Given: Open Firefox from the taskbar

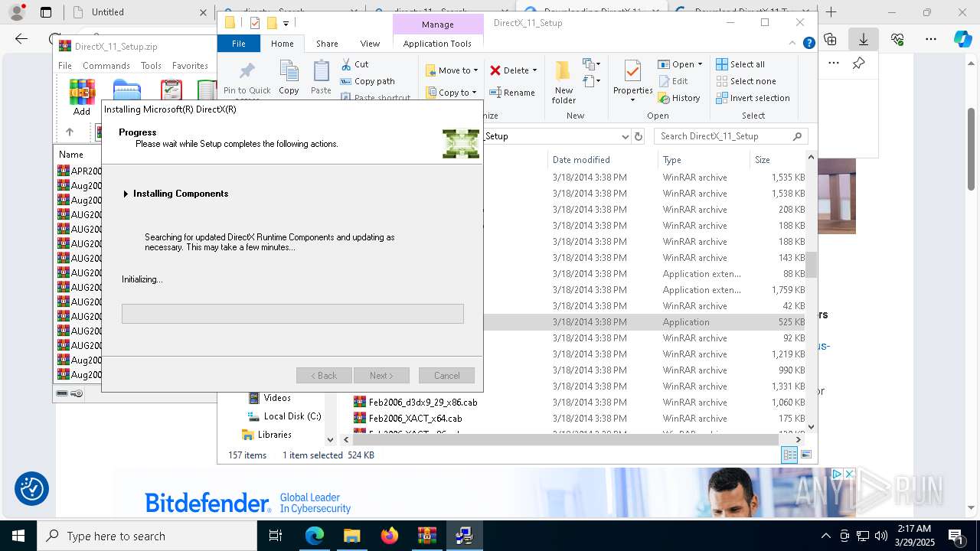Looking at the screenshot, I should pyautogui.click(x=390, y=536).
